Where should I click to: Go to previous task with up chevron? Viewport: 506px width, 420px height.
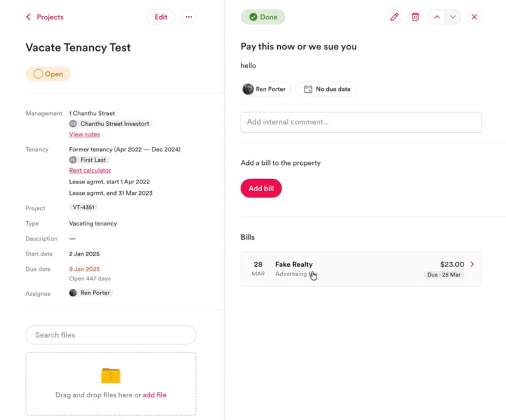pyautogui.click(x=437, y=17)
